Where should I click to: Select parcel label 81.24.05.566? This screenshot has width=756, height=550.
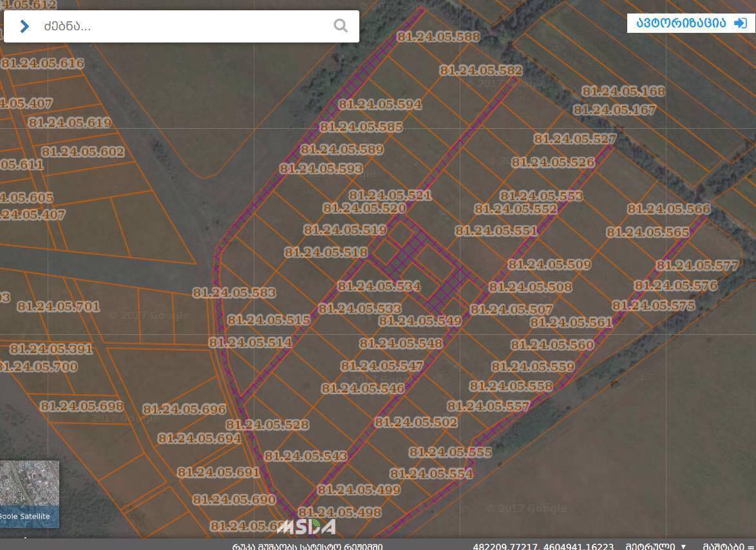pyautogui.click(x=668, y=209)
